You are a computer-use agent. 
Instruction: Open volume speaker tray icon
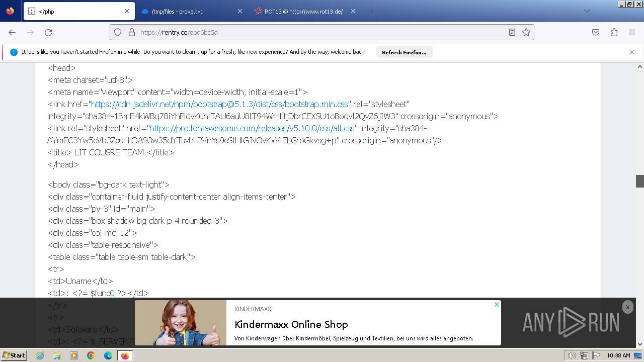point(572,355)
